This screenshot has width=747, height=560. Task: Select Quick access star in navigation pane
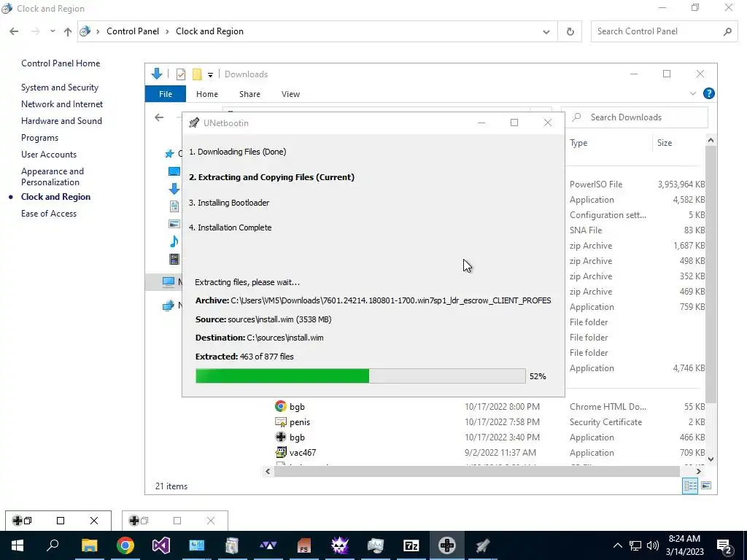point(169,154)
